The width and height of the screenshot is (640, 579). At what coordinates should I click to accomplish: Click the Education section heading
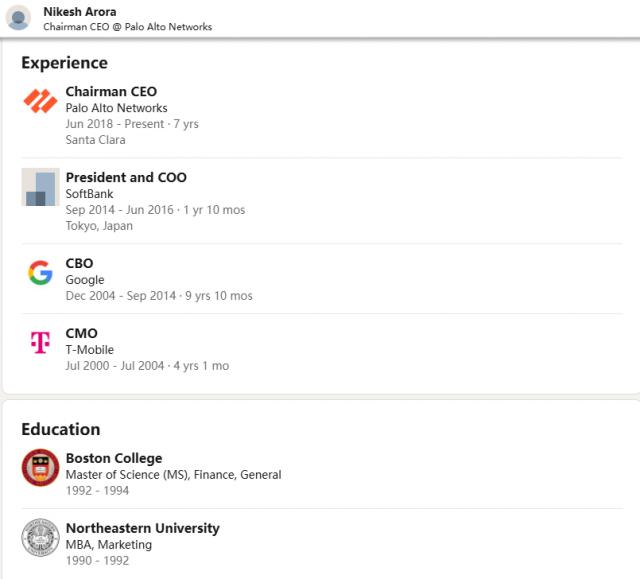coord(60,429)
